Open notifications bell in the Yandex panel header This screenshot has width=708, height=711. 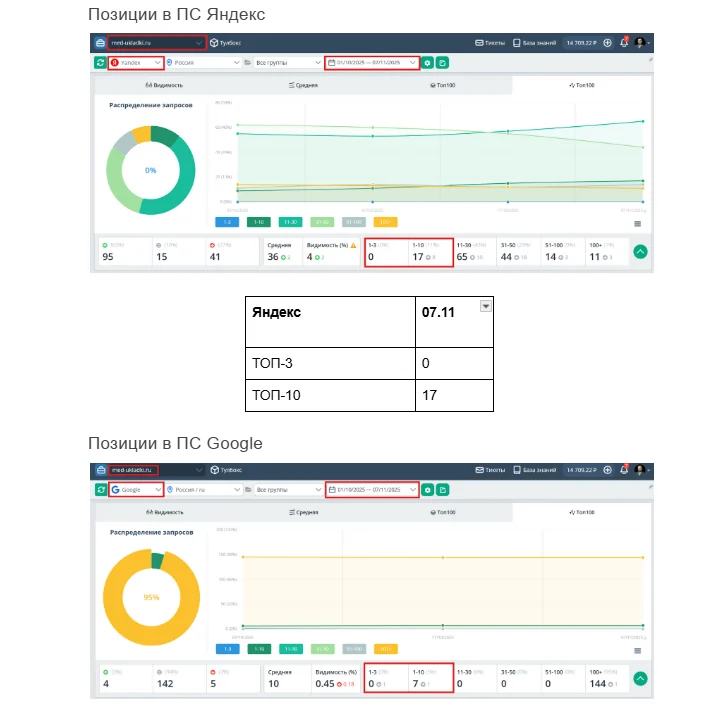pyautogui.click(x=624, y=43)
